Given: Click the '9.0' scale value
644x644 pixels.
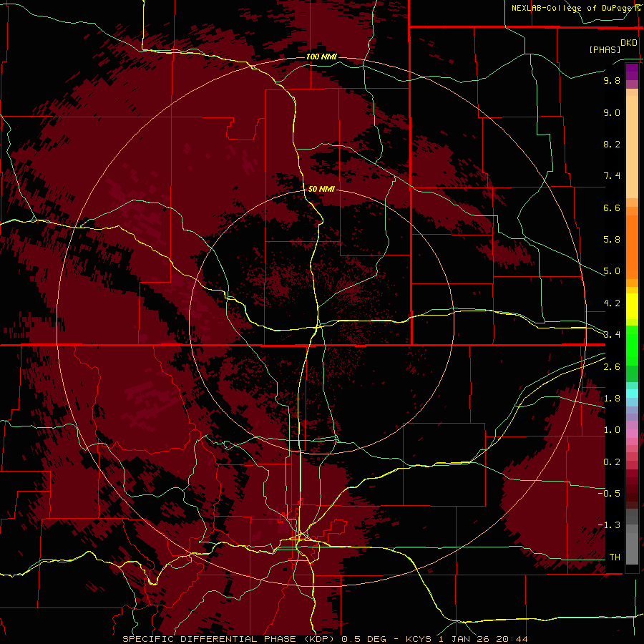Looking at the screenshot, I should 612,112.
